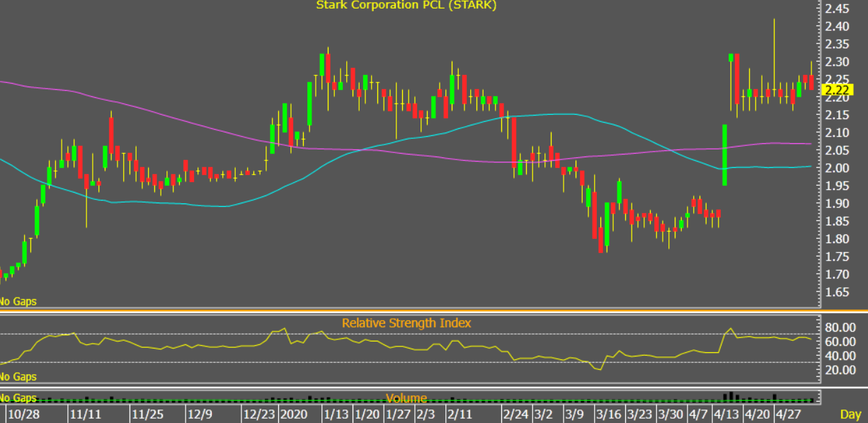Click the 2020 year marker on the axis
Viewport: 868px width, 423px height.
click(x=294, y=414)
